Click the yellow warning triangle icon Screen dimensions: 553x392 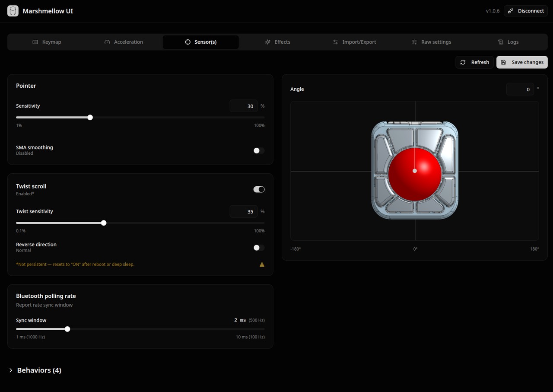coord(262,265)
